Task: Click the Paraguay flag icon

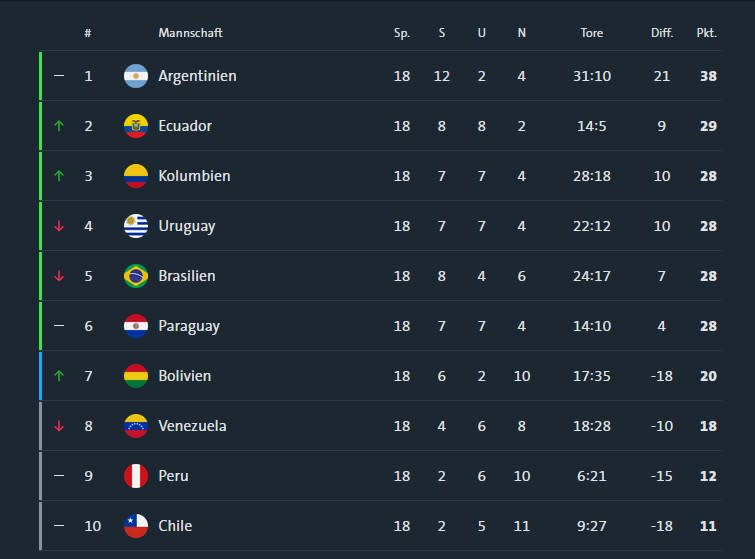Action: [136, 326]
